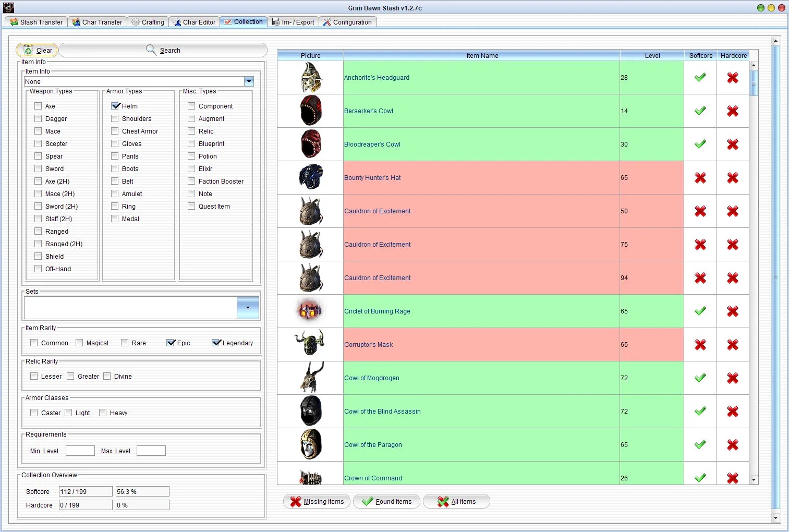Open the Item Info dropdown showing None

[249, 81]
